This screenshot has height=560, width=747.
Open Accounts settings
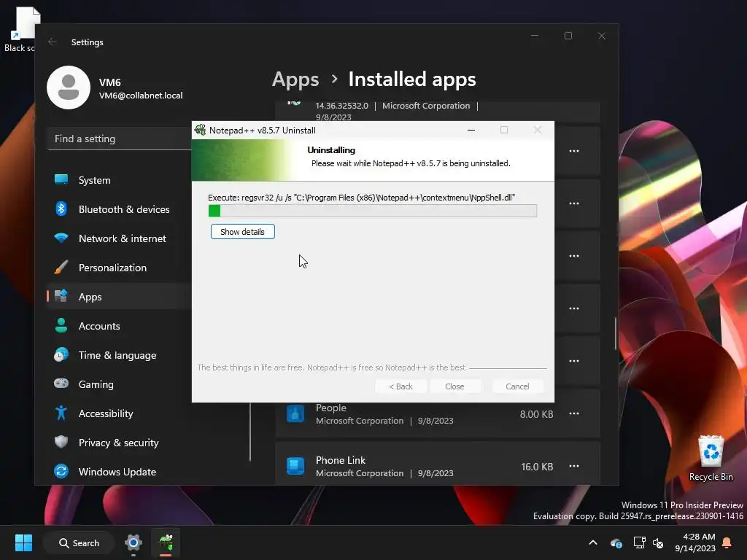pos(119,326)
